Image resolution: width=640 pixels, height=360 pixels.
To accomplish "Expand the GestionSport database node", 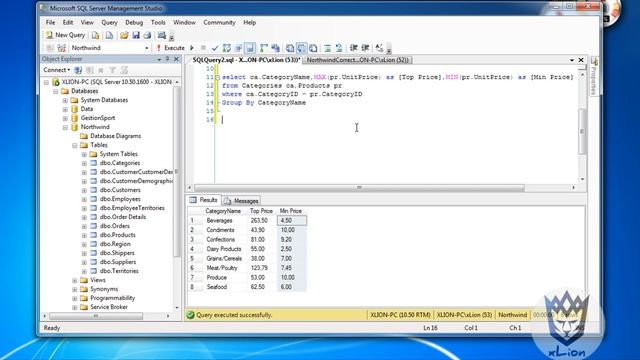I will point(65,118).
